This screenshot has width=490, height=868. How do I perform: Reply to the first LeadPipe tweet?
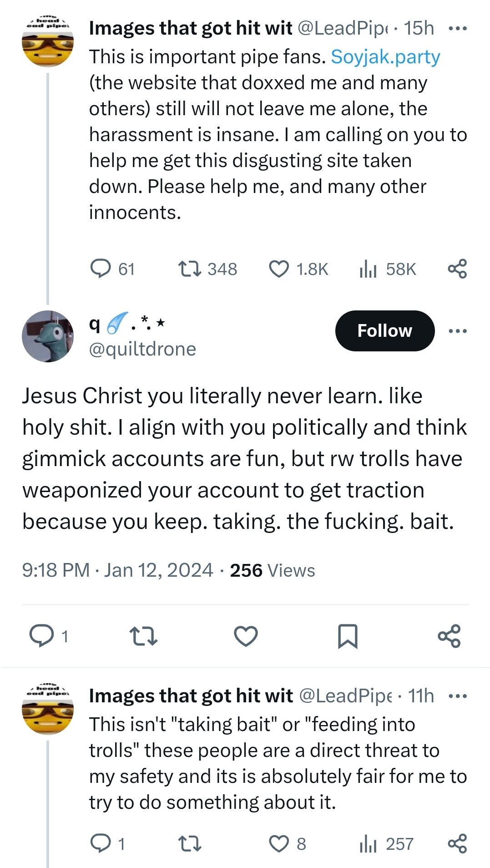point(101,269)
